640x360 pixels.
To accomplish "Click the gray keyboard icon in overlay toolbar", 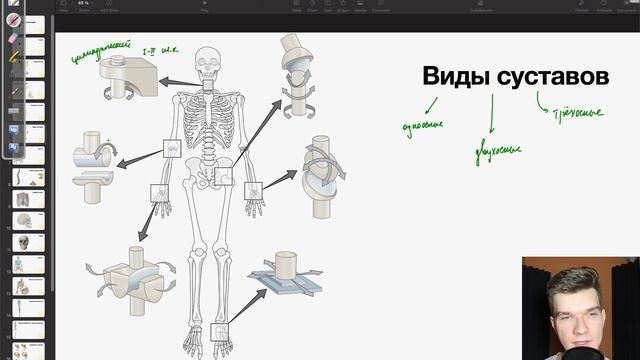I will [x=13, y=111].
